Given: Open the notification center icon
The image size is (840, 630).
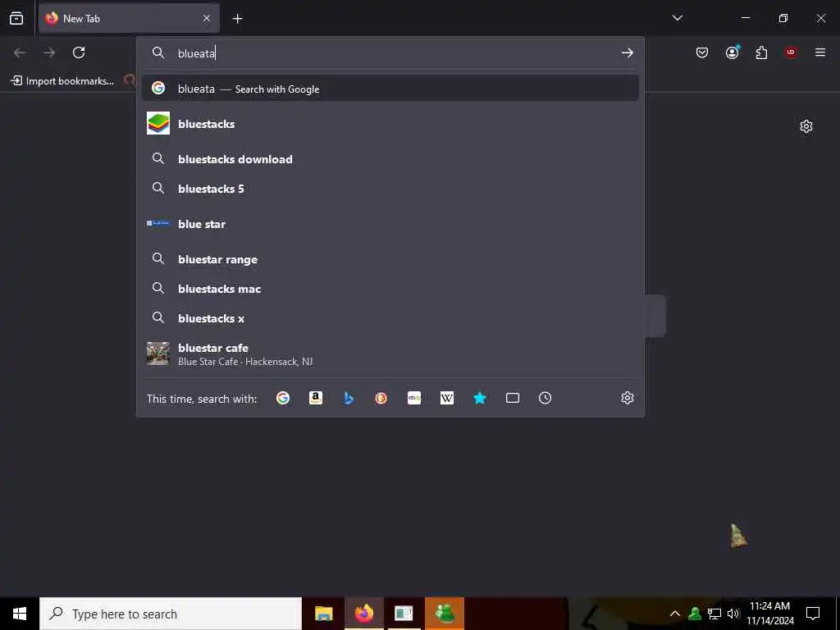Looking at the screenshot, I should click(813, 614).
